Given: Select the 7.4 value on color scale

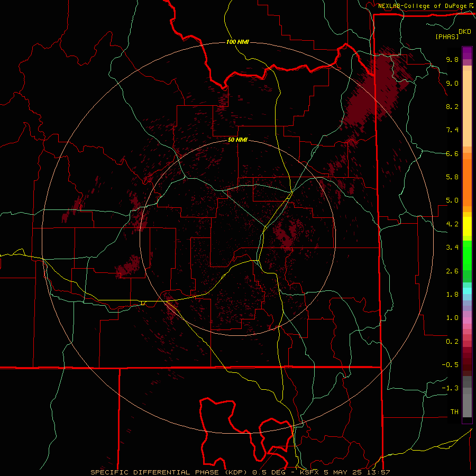Looking at the screenshot, I should tap(452, 130).
